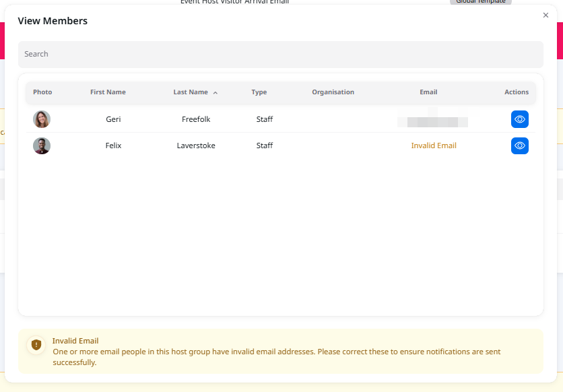Click the Photo column header
The height and width of the screenshot is (392, 563).
coord(42,92)
